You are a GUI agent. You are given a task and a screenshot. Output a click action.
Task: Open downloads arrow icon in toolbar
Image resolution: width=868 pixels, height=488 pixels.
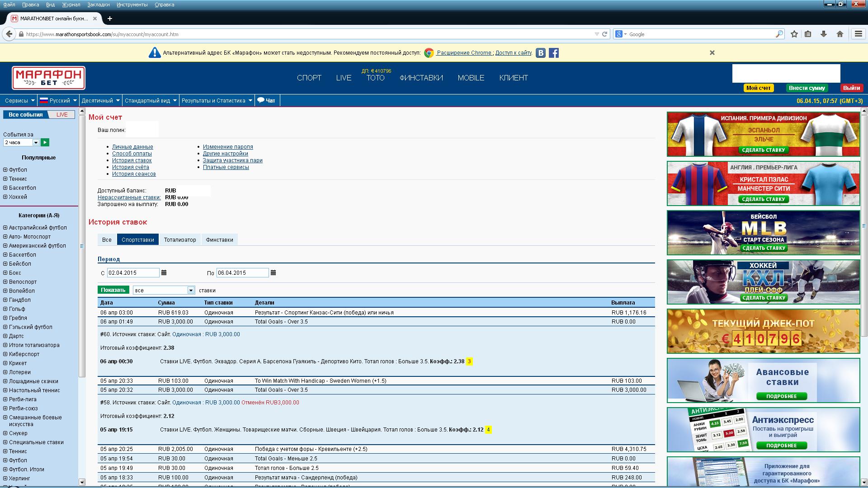tap(824, 34)
